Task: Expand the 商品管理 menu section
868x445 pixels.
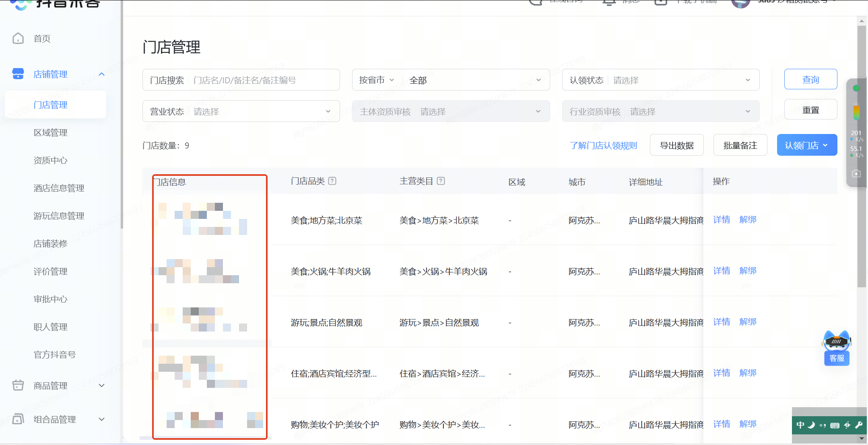Action: 101,385
